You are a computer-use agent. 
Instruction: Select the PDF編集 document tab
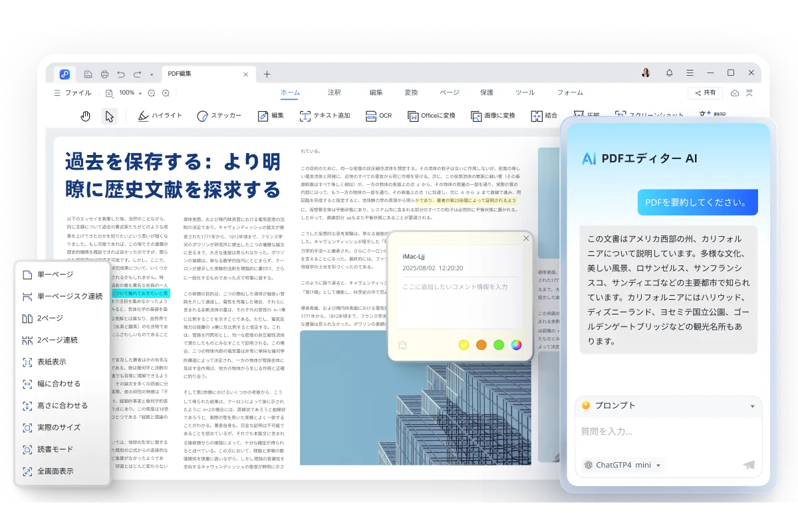[207, 74]
